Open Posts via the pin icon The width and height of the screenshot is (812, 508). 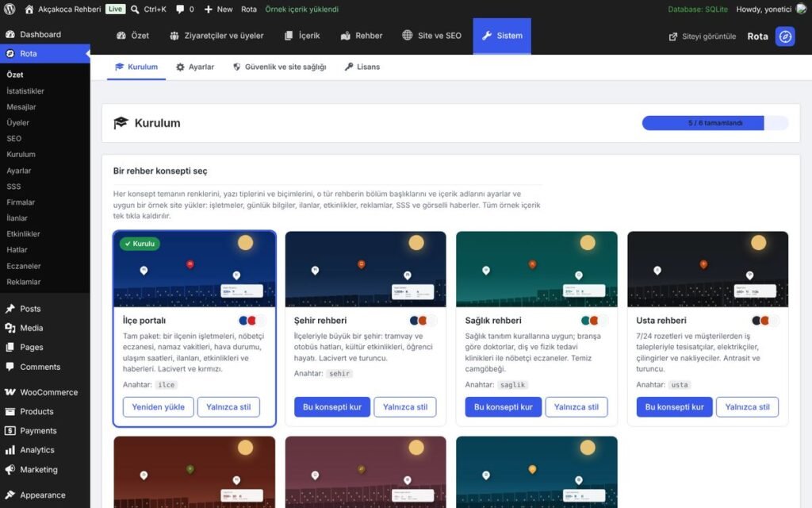coord(10,309)
